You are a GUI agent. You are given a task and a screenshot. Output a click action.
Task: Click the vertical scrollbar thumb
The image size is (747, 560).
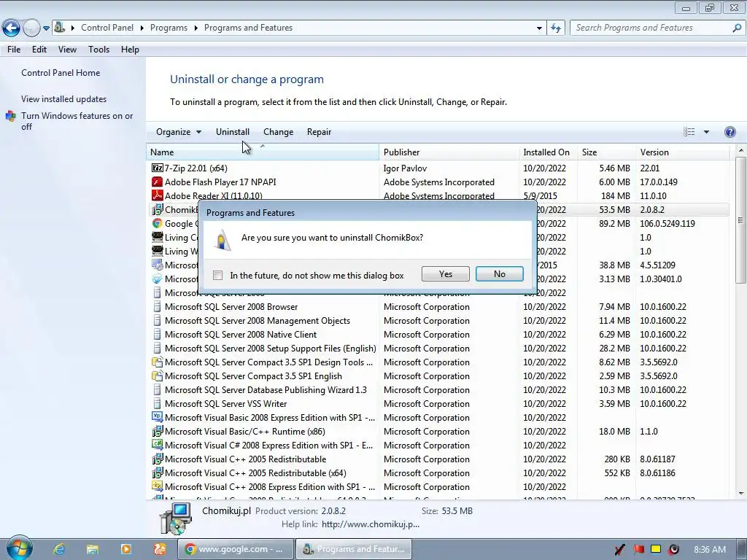pyautogui.click(x=740, y=220)
